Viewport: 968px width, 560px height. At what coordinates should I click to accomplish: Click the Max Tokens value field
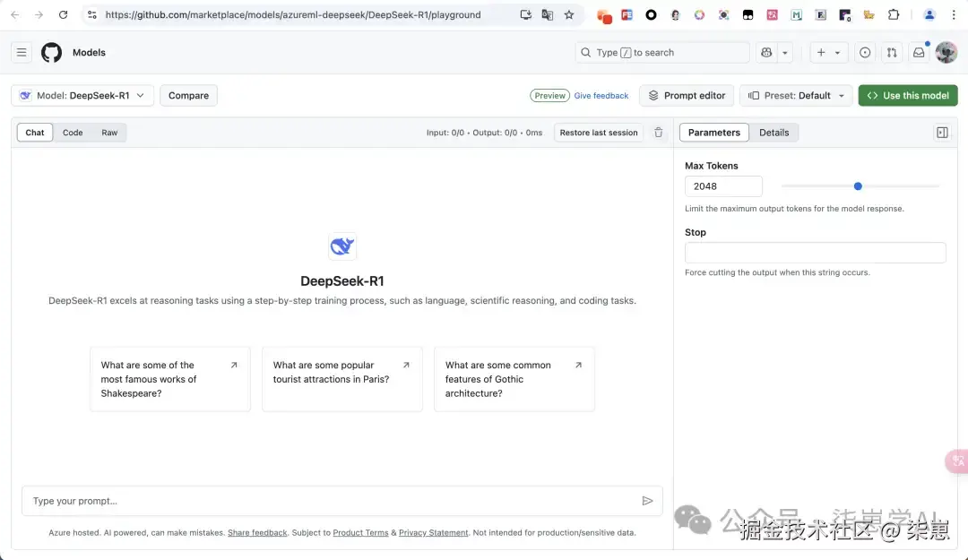click(723, 185)
